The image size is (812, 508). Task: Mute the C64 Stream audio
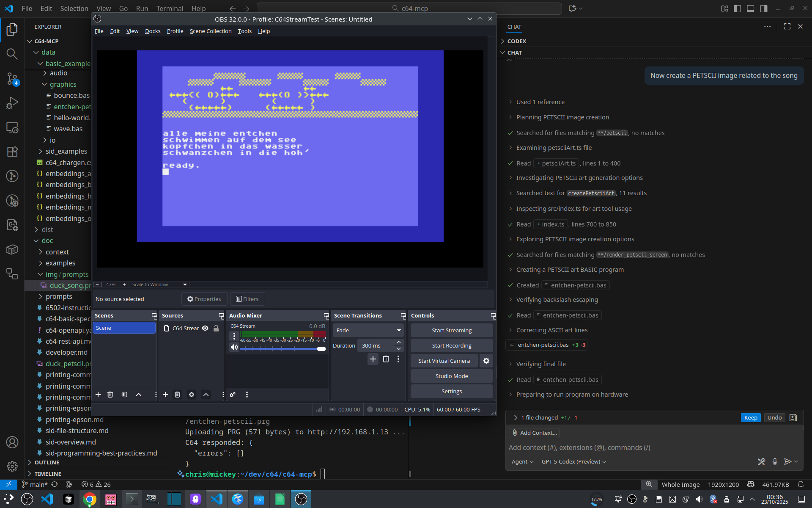tap(234, 348)
